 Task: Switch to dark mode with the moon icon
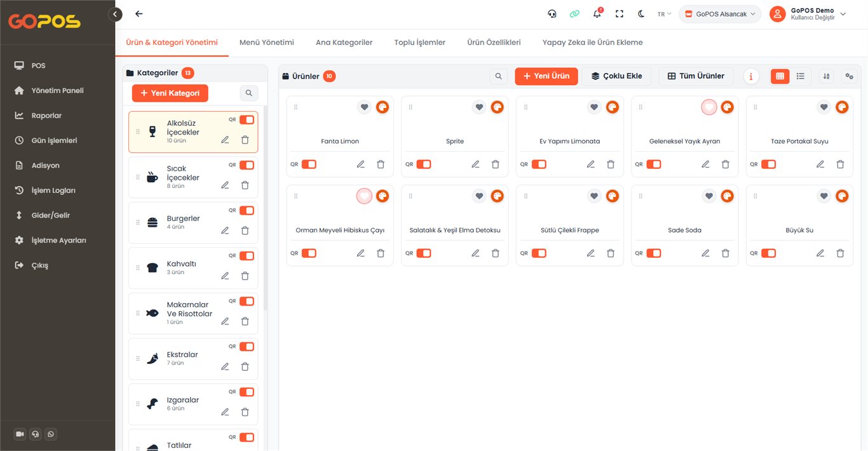tap(641, 14)
